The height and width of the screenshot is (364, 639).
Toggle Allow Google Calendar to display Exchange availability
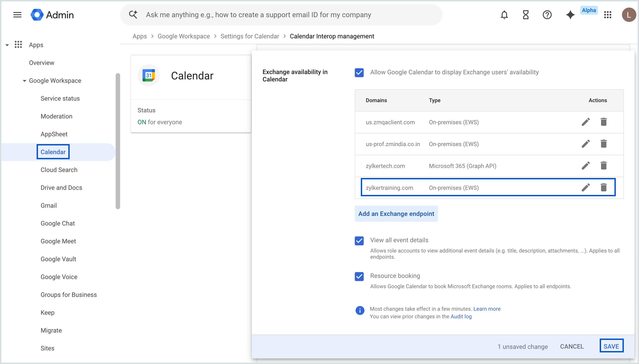click(x=359, y=72)
